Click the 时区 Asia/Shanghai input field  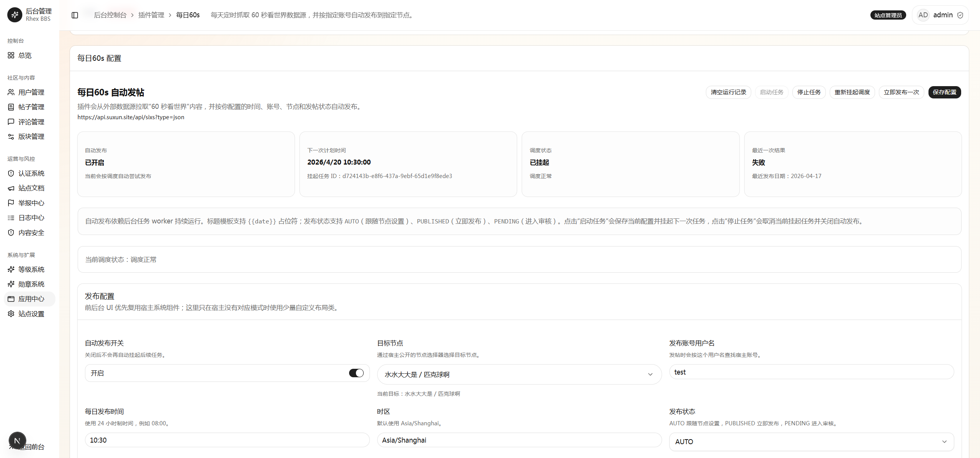[519, 440]
